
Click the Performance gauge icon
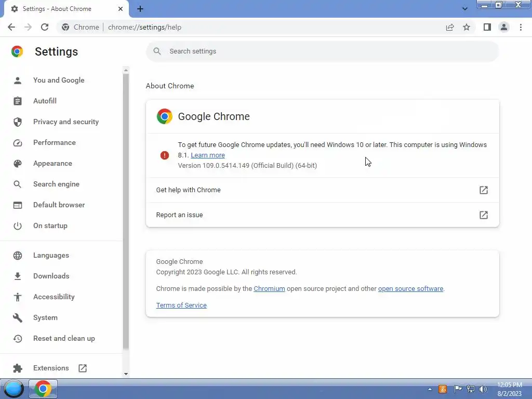pyautogui.click(x=17, y=143)
